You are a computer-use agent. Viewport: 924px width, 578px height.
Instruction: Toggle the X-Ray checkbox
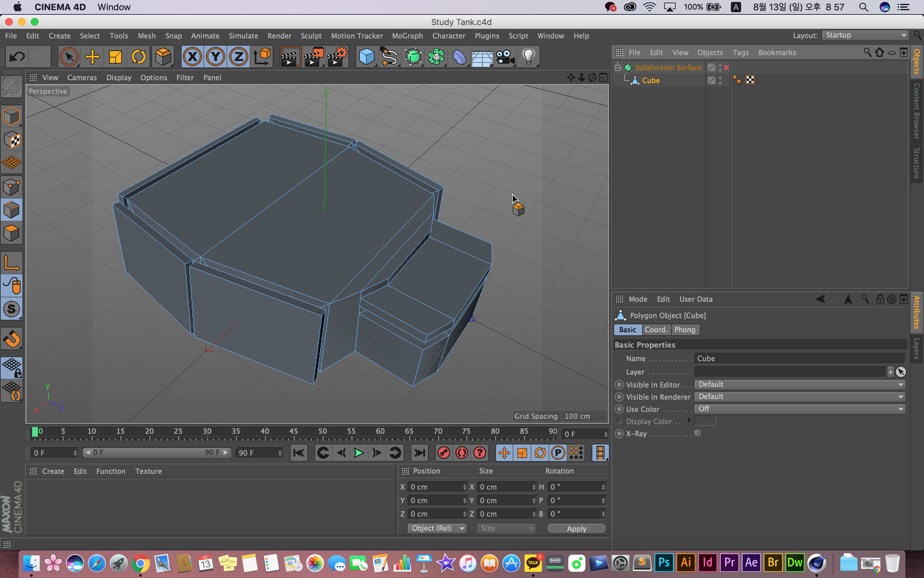(697, 433)
